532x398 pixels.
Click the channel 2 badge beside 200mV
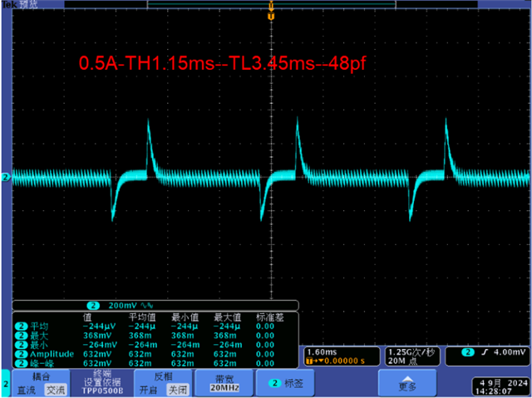[93, 306]
